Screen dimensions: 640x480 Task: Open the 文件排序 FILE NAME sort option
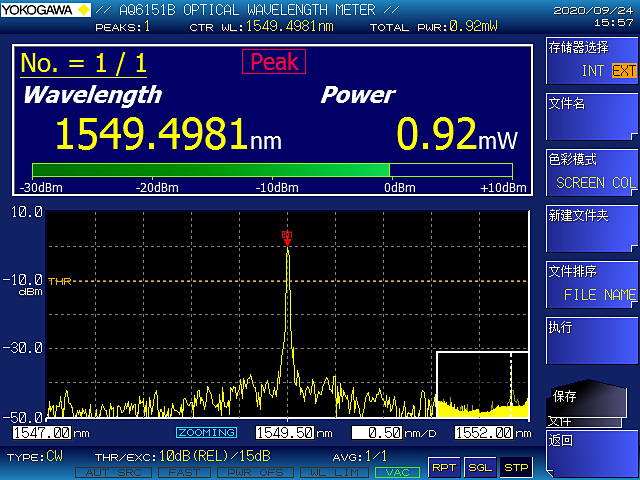(590, 284)
